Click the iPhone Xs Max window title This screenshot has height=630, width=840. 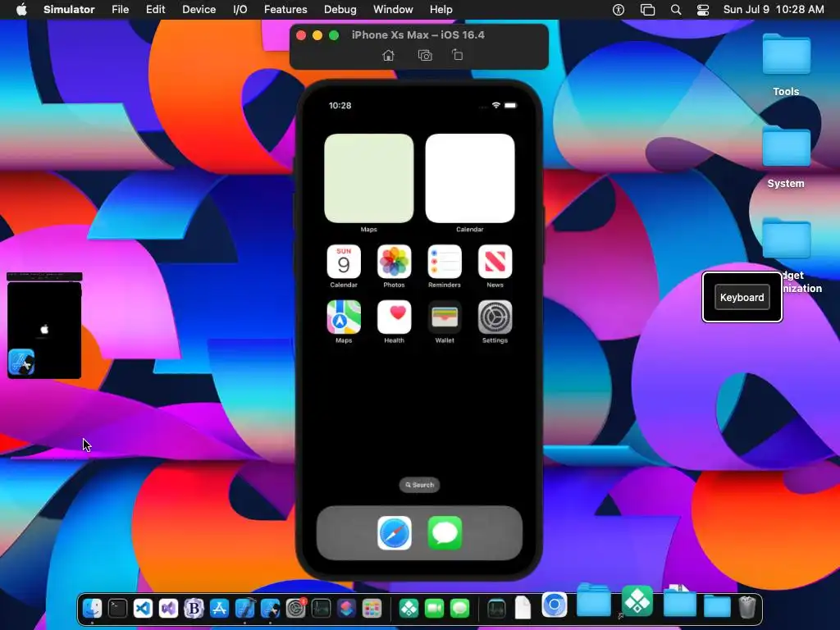pyautogui.click(x=418, y=34)
